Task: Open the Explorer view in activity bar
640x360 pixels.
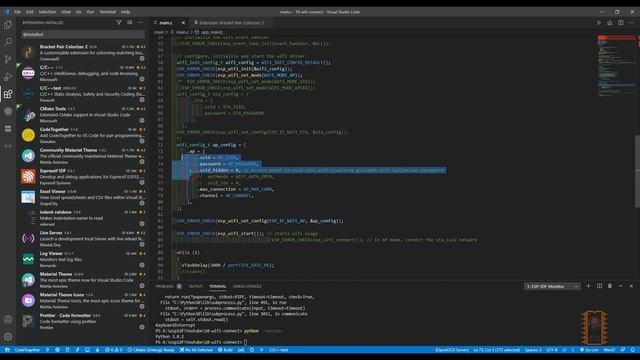Action: (x=8, y=25)
